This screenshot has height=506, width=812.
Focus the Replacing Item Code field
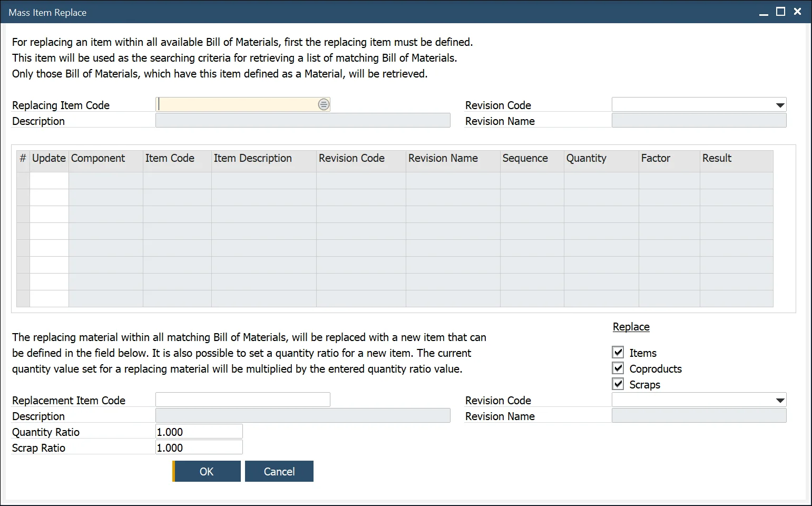(x=237, y=104)
